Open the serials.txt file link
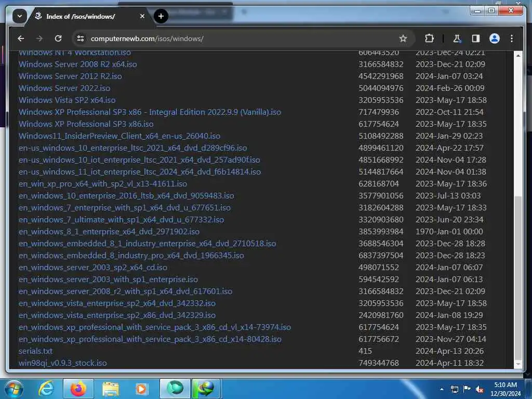Screen dimensions: 532x399 coord(36,351)
